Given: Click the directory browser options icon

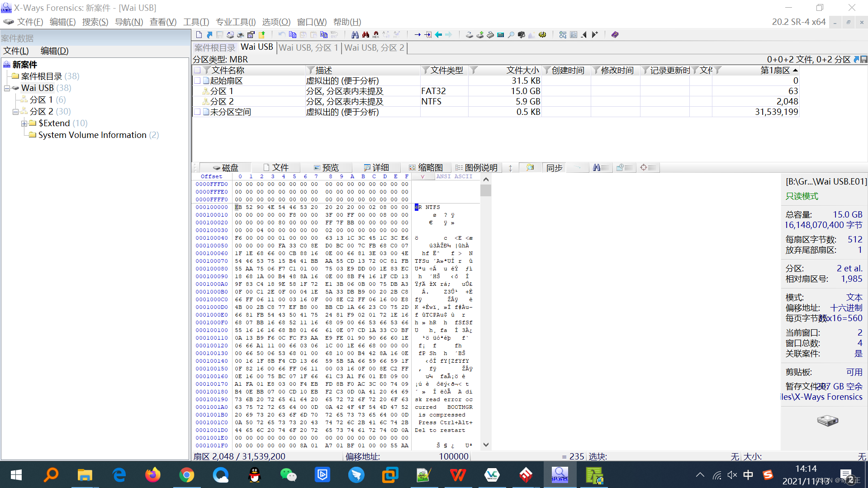Looking at the screenshot, I should (x=563, y=34).
